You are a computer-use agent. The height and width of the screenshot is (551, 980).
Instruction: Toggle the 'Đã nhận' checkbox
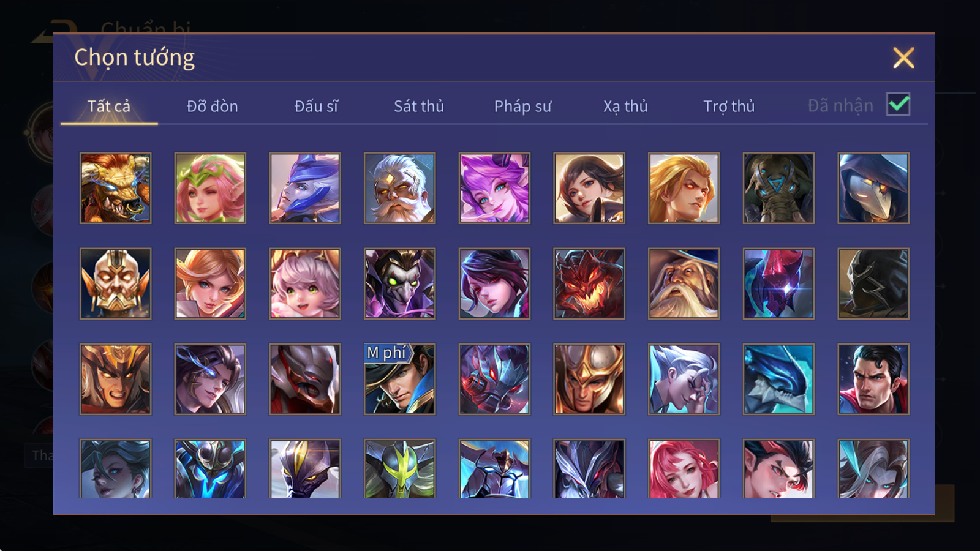tap(898, 104)
